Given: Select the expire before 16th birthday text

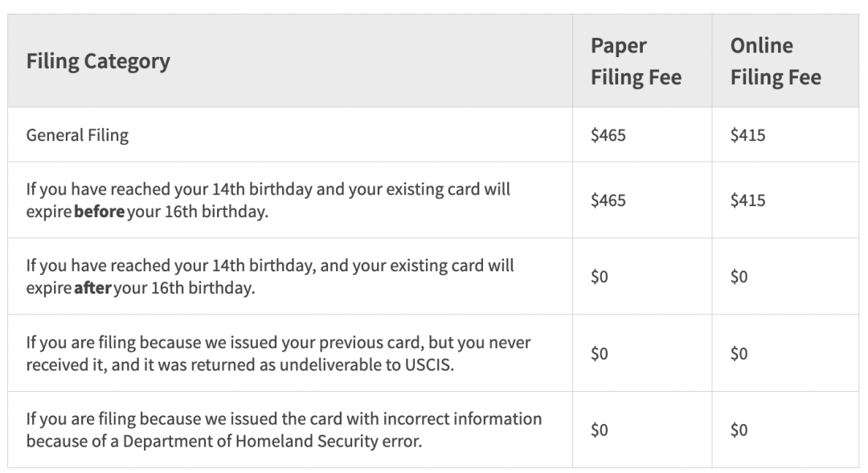Looking at the screenshot, I should point(268,200).
